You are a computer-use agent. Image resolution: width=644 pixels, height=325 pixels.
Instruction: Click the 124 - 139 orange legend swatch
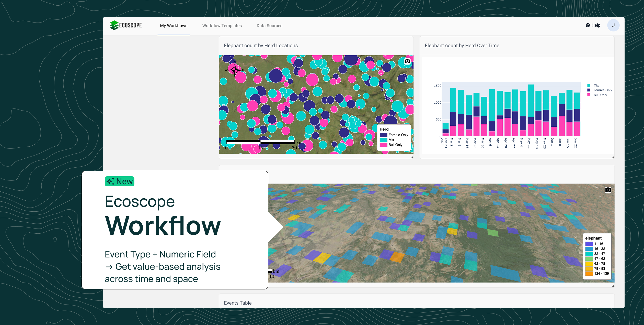tap(589, 274)
